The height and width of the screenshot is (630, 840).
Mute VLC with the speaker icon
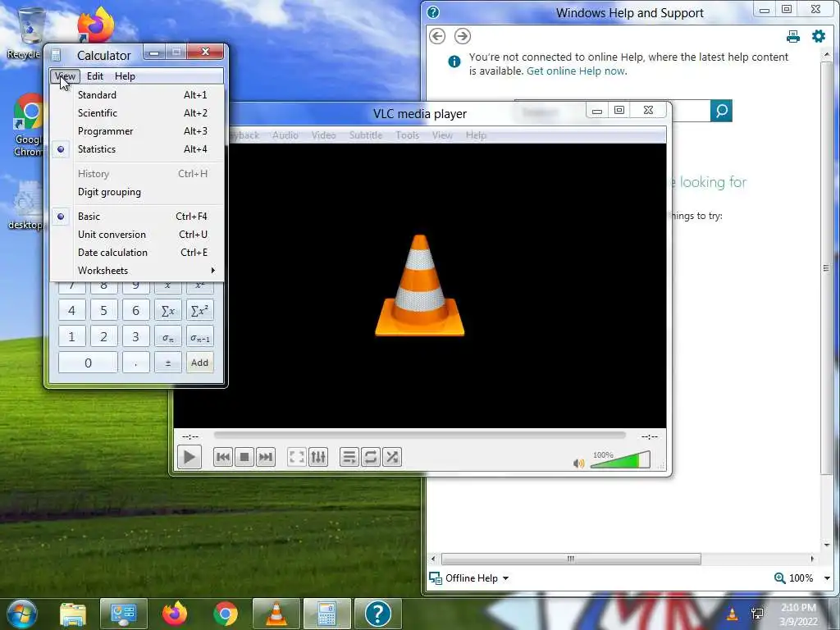[x=578, y=463]
